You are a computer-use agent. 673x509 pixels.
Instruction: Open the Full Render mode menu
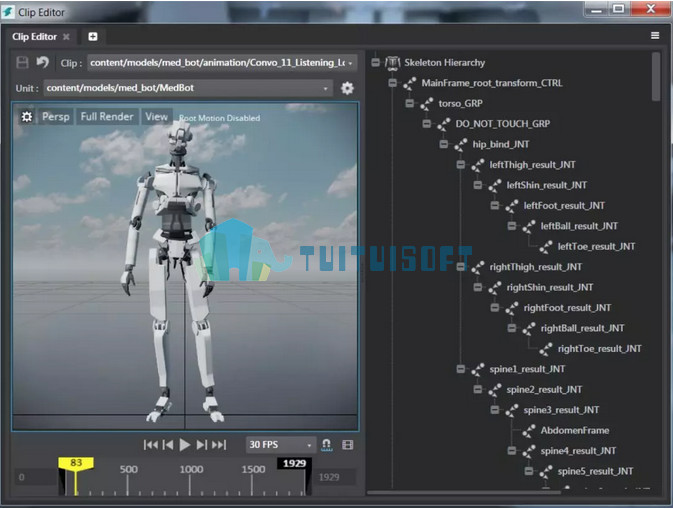[107, 117]
